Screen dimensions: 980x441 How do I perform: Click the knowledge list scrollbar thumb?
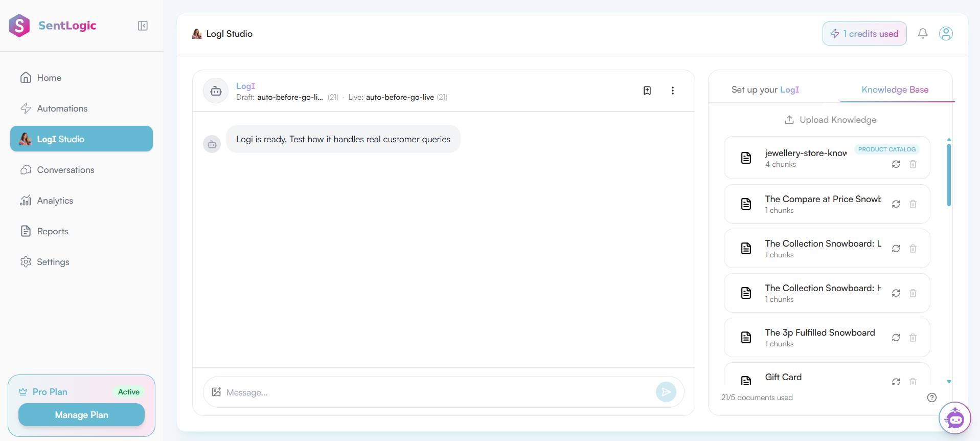(x=949, y=174)
